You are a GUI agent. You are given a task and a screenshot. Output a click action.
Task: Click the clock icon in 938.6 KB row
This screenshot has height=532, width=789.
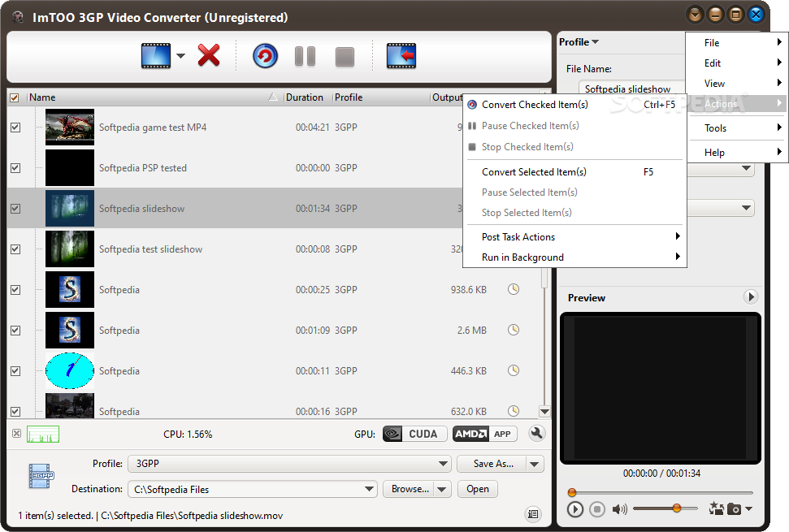(x=514, y=289)
